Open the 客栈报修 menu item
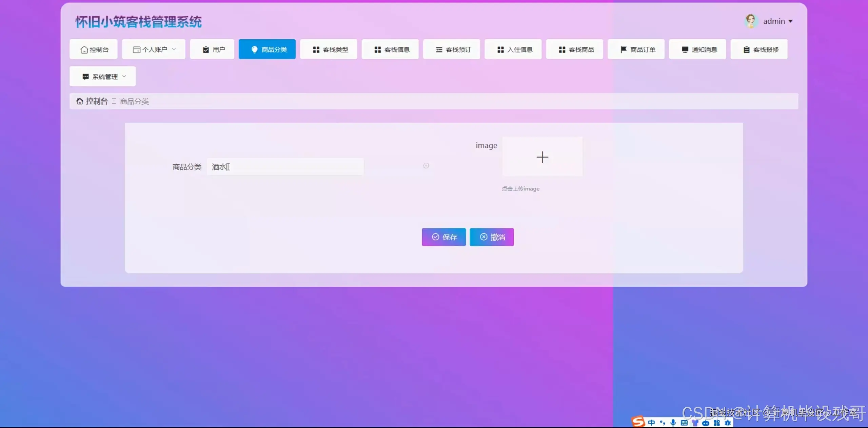868x428 pixels. (x=759, y=49)
